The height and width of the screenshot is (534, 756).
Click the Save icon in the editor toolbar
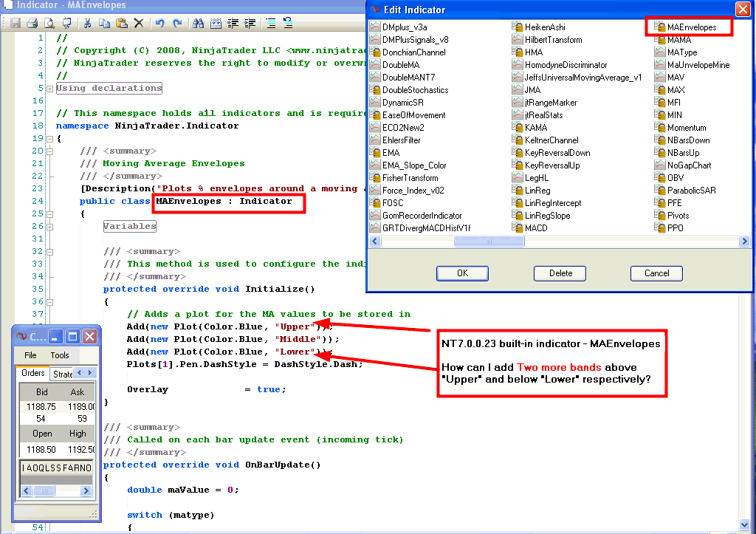[x=16, y=23]
